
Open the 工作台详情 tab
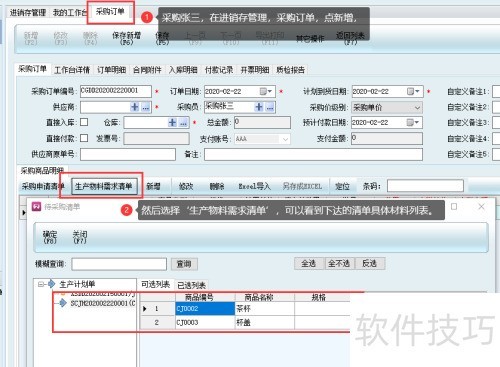tap(72, 70)
